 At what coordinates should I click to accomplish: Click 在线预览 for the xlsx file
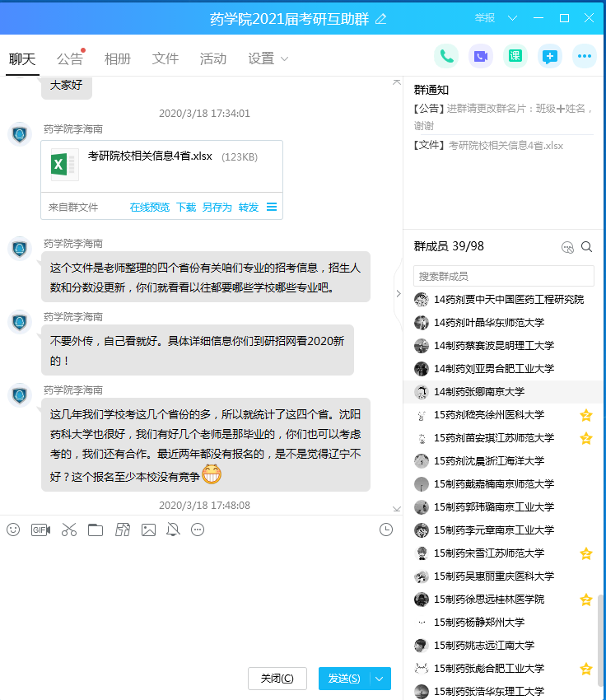tap(149, 208)
